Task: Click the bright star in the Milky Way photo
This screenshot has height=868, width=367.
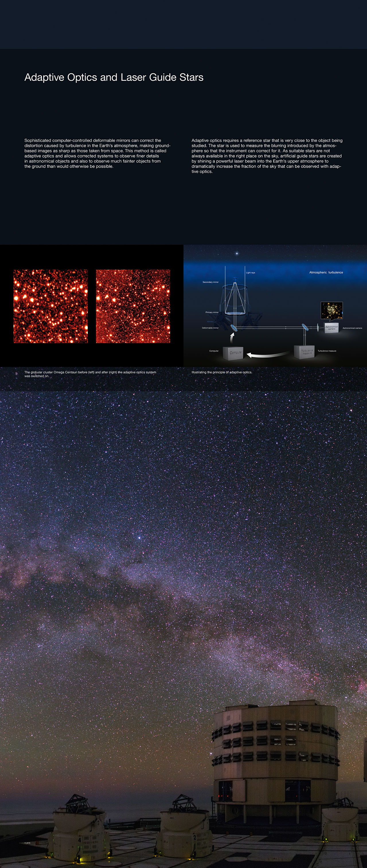Action: [x=139, y=538]
